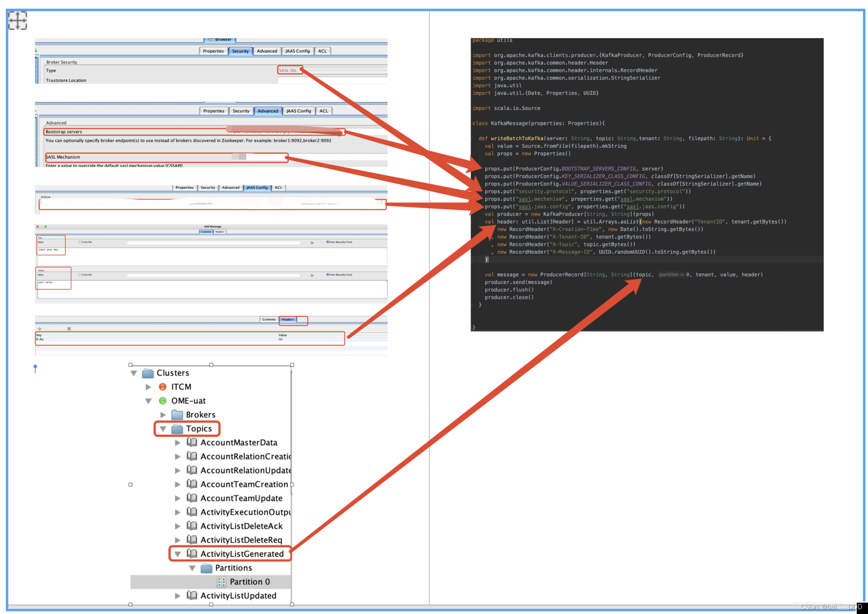Screen dimensions: 868x614
Task: Click the move-handle crosshair icon at top left
Action: point(18,20)
